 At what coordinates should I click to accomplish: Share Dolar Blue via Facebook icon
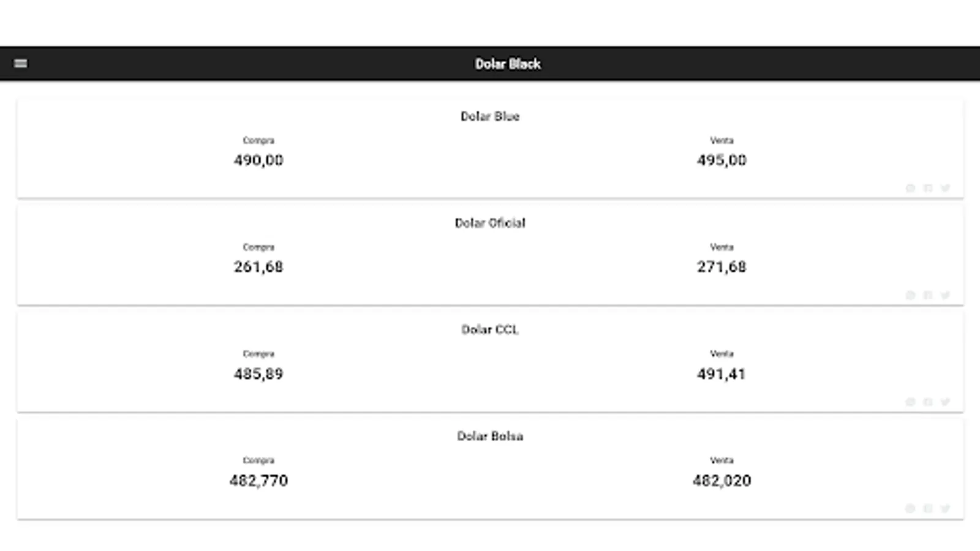pos(928,188)
